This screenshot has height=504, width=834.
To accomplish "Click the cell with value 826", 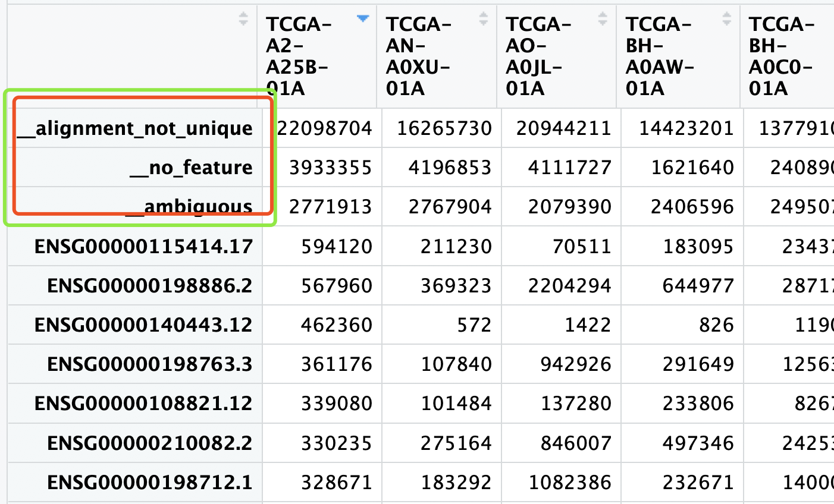I will pos(682,325).
